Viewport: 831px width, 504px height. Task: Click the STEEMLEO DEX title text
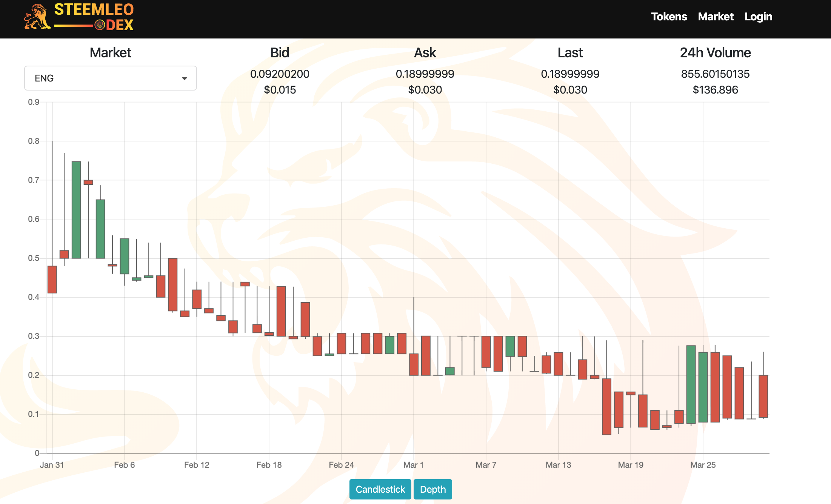click(94, 9)
